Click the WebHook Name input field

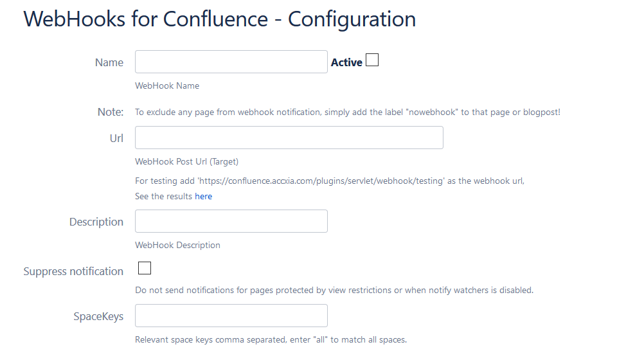[x=231, y=62]
